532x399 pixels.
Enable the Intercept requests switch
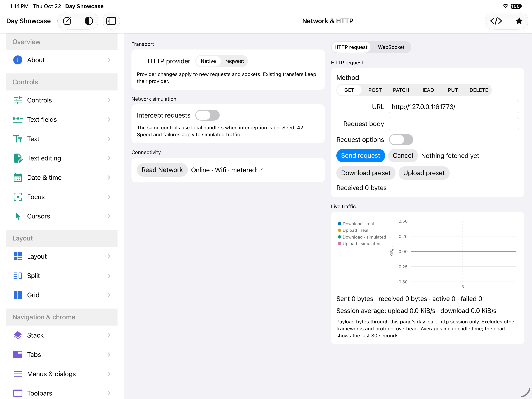click(x=207, y=115)
